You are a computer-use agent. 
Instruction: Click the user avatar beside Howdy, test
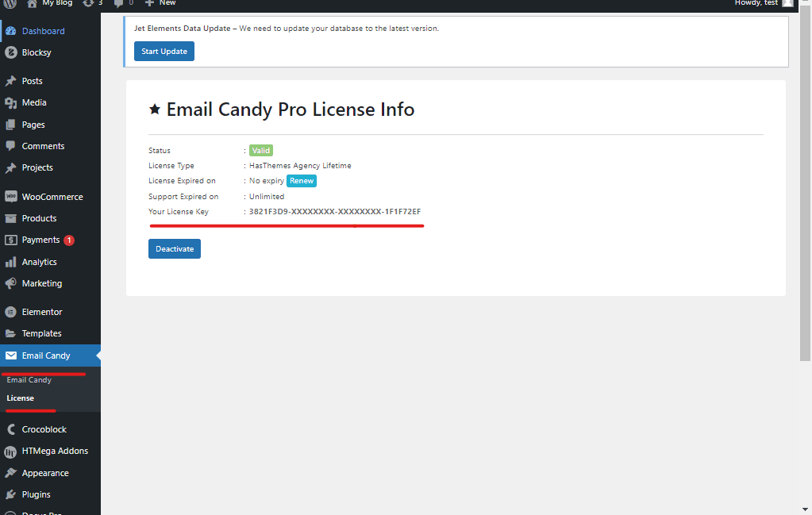(x=787, y=3)
